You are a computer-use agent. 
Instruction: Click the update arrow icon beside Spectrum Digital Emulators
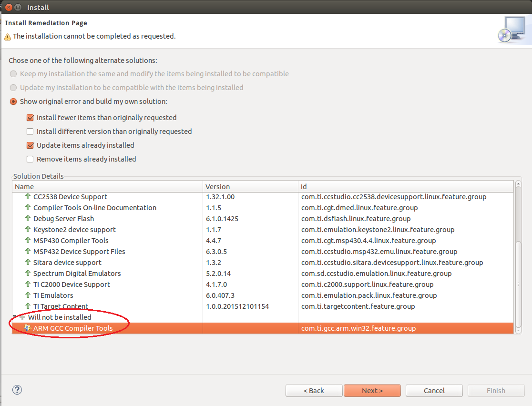[28, 273]
